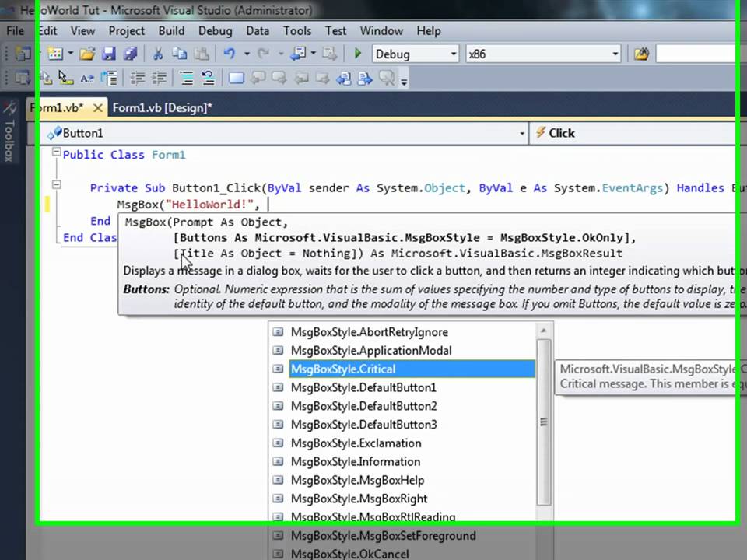Open the text editor toolbar overflow options
The height and width of the screenshot is (560, 747).
pos(404,82)
